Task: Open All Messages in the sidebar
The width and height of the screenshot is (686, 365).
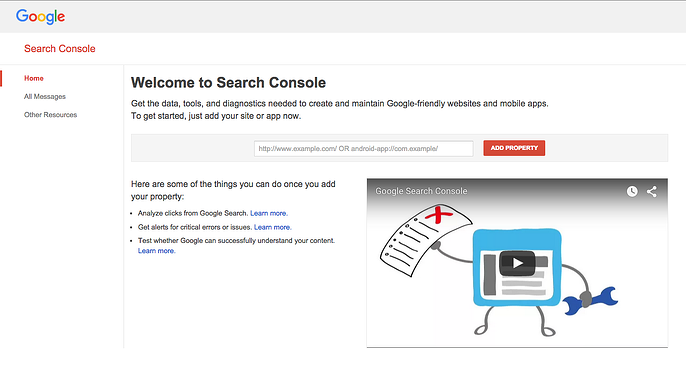Action: pyautogui.click(x=45, y=97)
